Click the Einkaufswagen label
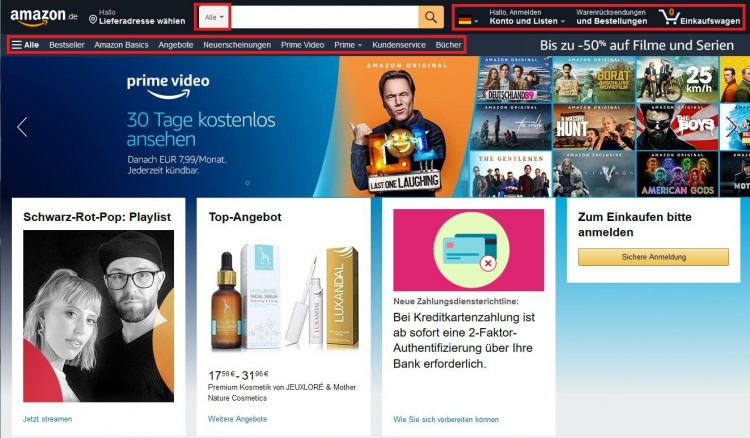Image resolution: width=750 pixels, height=438 pixels. pyautogui.click(x=710, y=21)
